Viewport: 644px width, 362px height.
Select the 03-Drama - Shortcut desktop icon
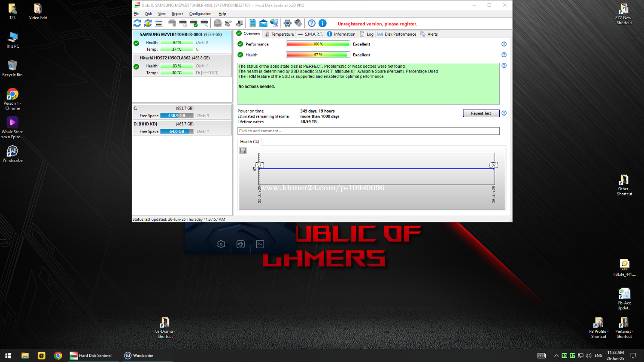(x=165, y=328)
